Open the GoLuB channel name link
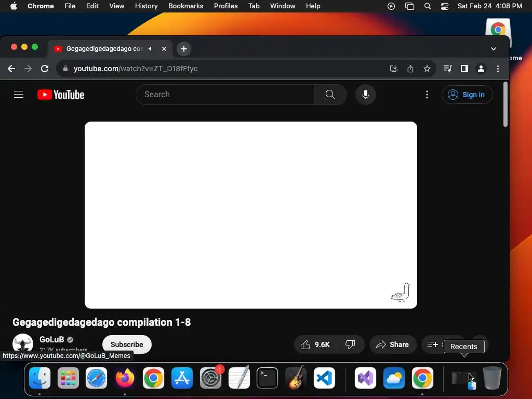Screen dimensions: 532x399 pyautogui.click(x=51, y=339)
